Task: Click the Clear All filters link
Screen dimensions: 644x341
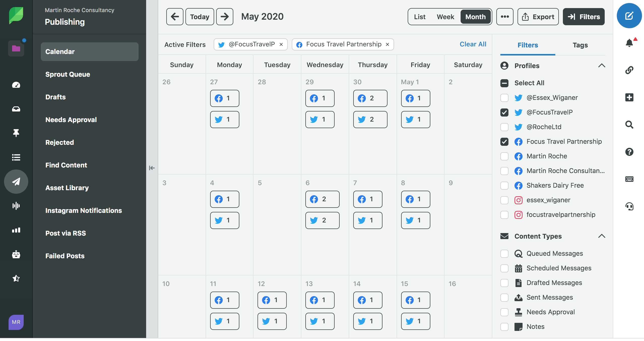Action: tap(473, 44)
